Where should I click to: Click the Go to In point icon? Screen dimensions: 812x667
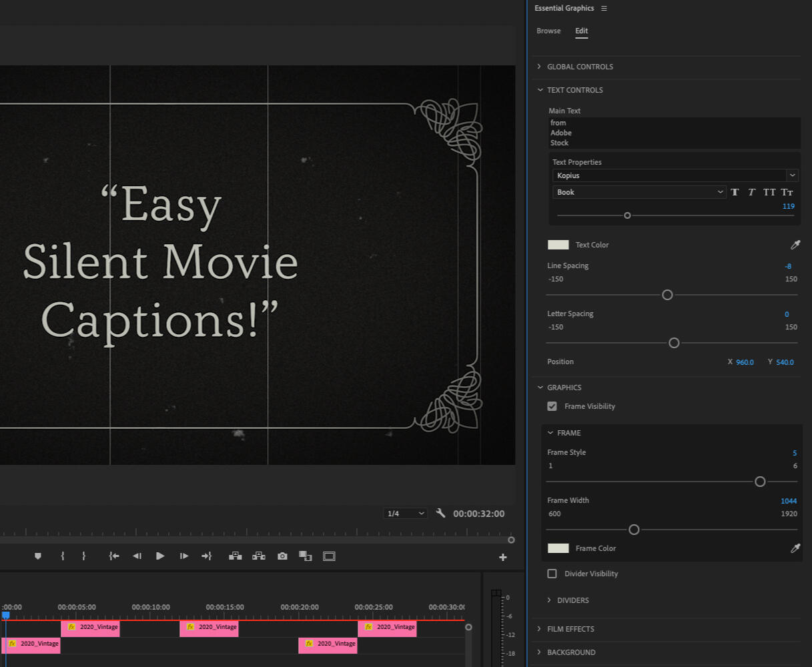pyautogui.click(x=114, y=556)
